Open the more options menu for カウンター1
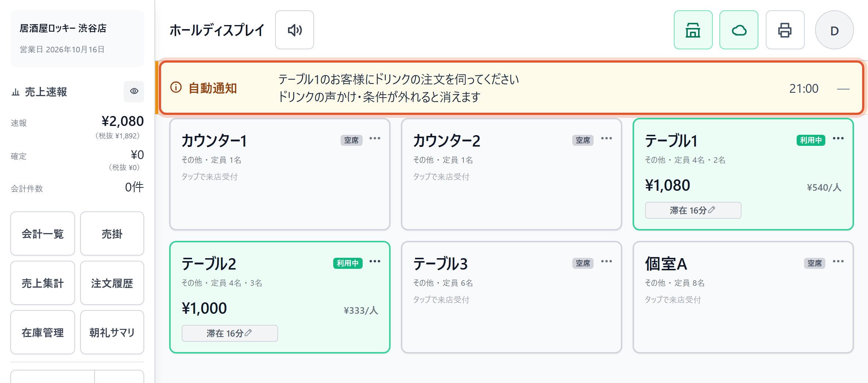 pyautogui.click(x=375, y=138)
